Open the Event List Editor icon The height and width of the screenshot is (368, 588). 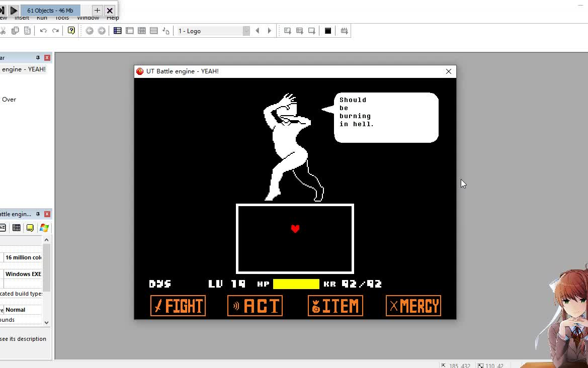tap(154, 31)
